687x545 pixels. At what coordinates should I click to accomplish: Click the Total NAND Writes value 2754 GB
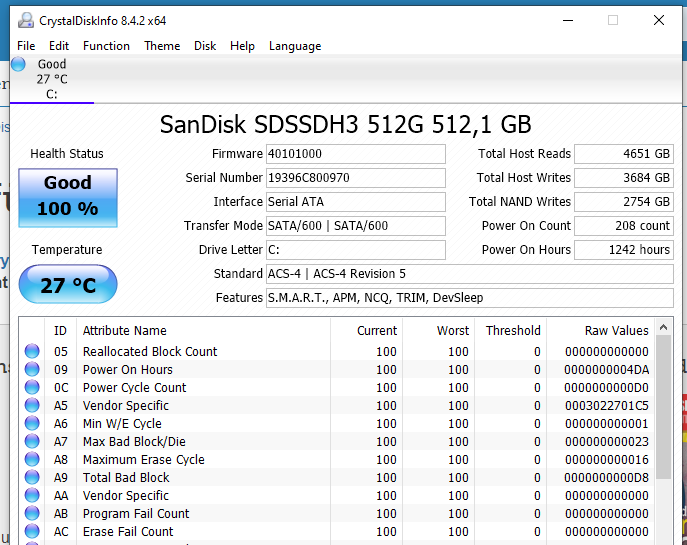point(624,202)
